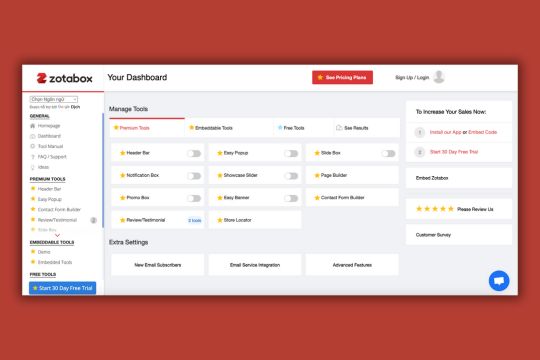Click the Dashboard icon in sidebar
540x360 pixels.
pos(33,136)
